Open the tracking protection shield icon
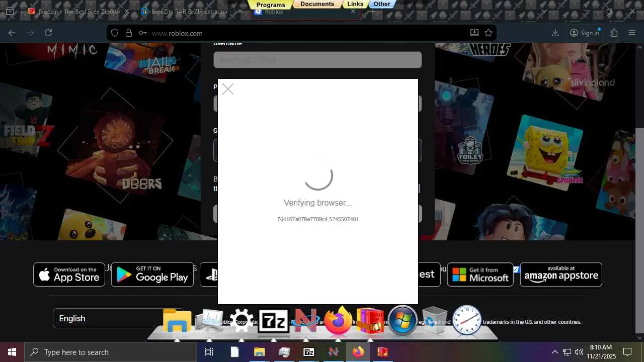Viewport: 644px width, 362px height. pyautogui.click(x=115, y=33)
